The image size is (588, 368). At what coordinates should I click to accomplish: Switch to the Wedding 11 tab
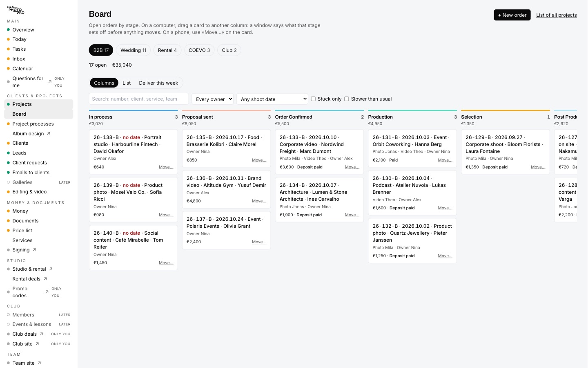point(133,50)
